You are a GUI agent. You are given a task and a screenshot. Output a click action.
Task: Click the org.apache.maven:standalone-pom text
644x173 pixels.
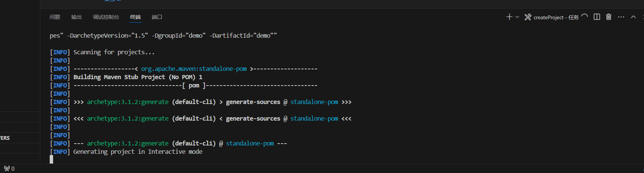(194, 69)
